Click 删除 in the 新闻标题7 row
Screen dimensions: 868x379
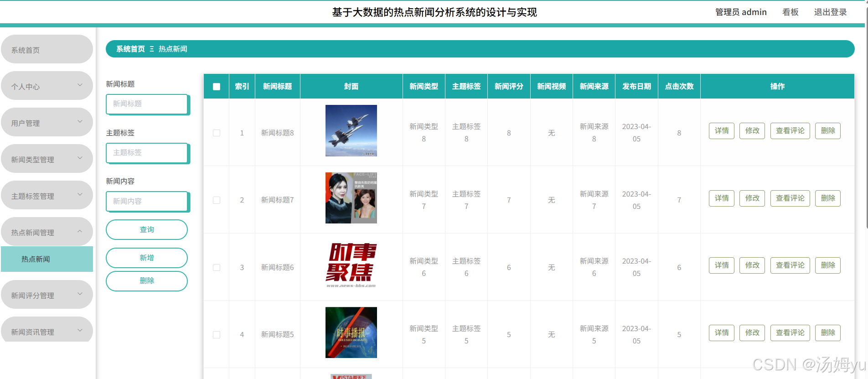[x=828, y=198]
